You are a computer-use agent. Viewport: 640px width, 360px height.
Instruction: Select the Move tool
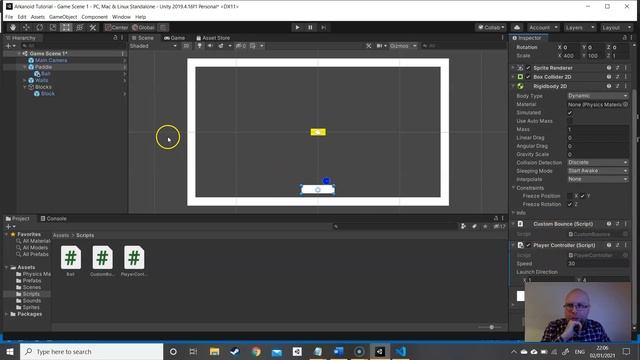click(26, 27)
